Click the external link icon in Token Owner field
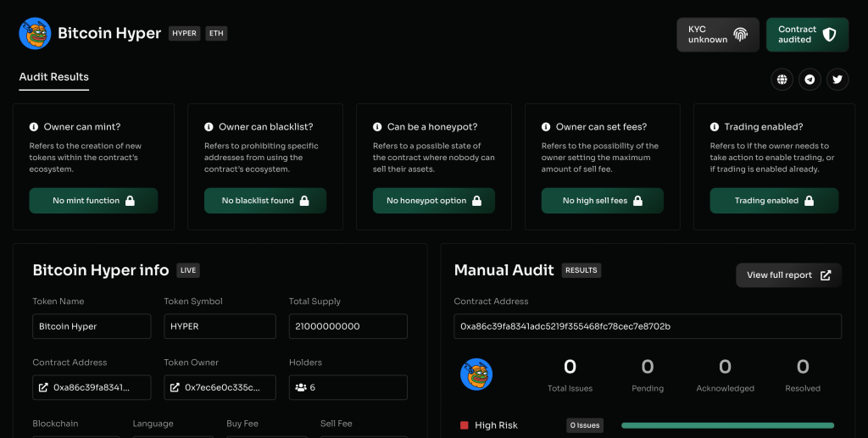This screenshot has width=868, height=438. point(175,388)
